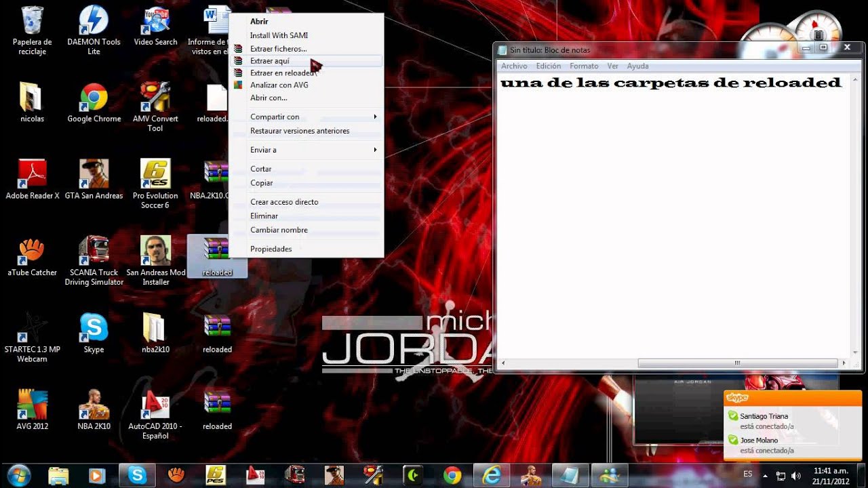Select Pro Evolution Soccer 6 desktop icon
The image size is (868, 488).
(155, 184)
